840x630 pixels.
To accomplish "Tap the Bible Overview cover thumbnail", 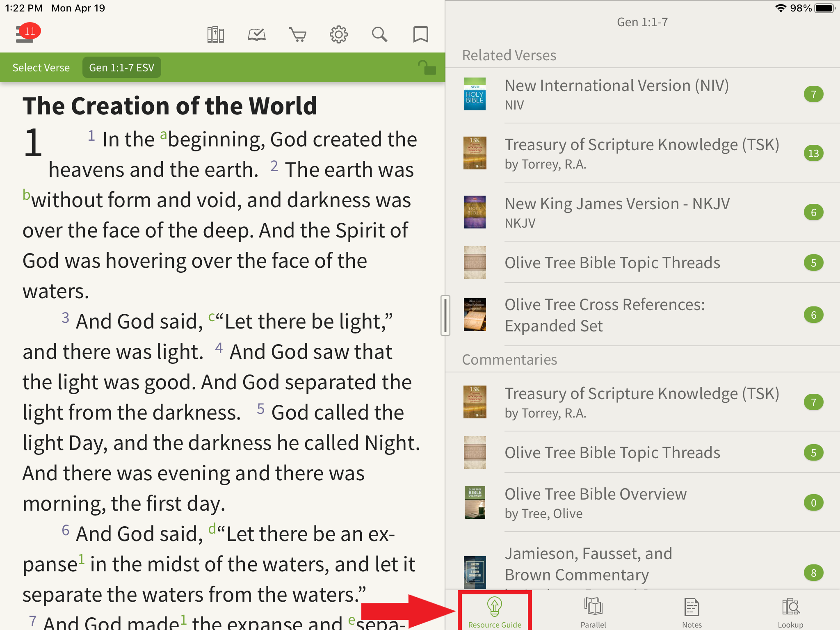I will [475, 502].
